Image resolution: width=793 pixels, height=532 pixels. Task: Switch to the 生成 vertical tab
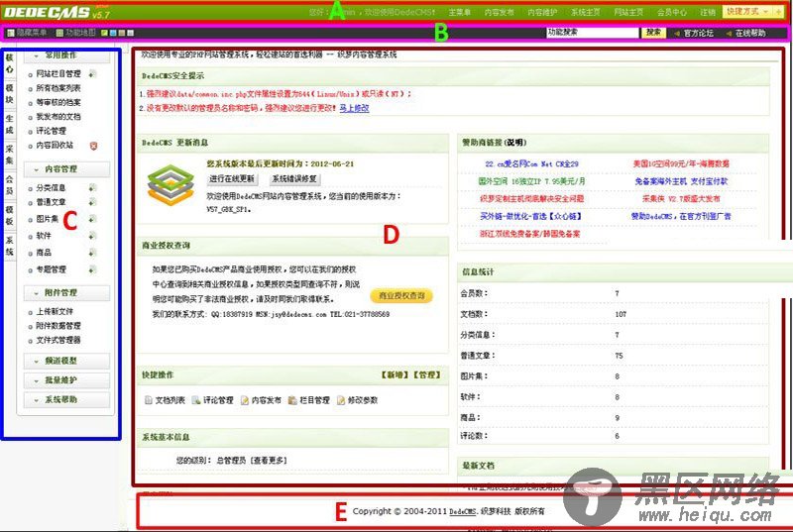pos(9,124)
